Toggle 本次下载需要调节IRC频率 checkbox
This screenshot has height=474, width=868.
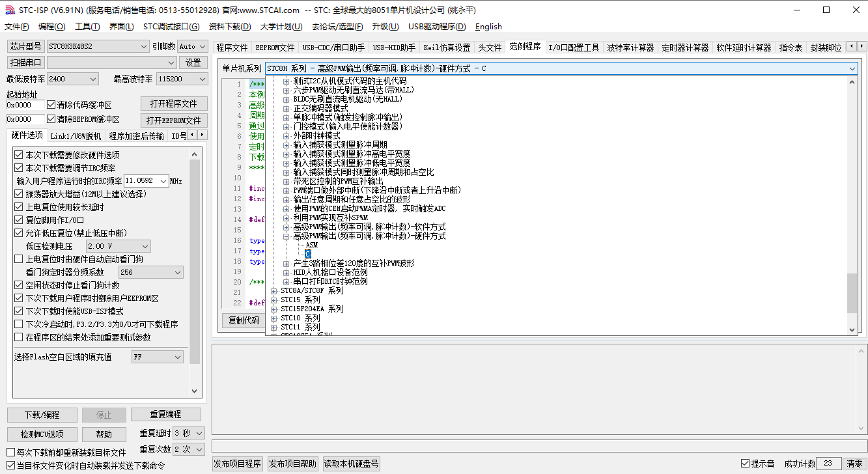(19, 168)
